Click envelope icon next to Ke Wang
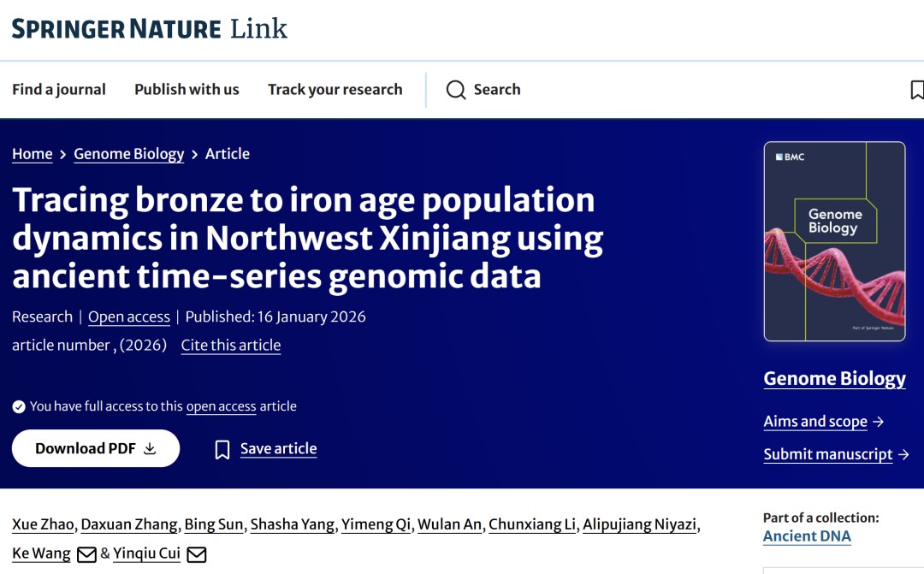924x574 pixels. (x=86, y=554)
